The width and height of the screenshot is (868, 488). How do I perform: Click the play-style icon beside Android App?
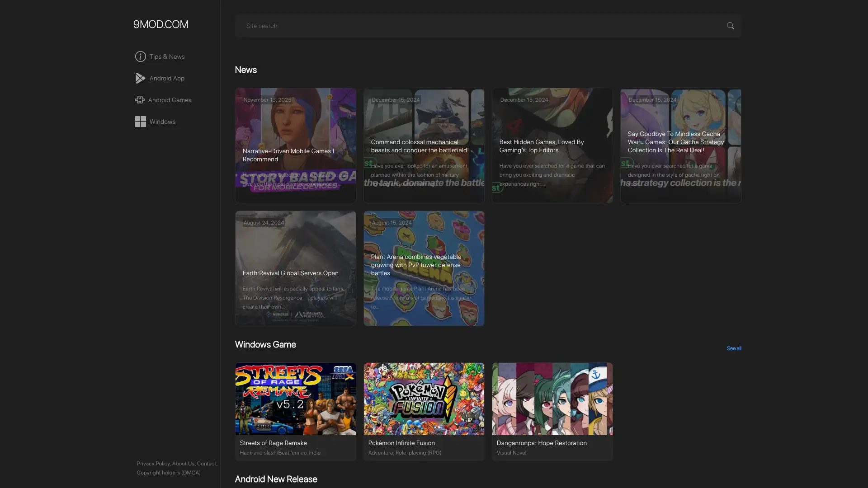[x=140, y=78]
